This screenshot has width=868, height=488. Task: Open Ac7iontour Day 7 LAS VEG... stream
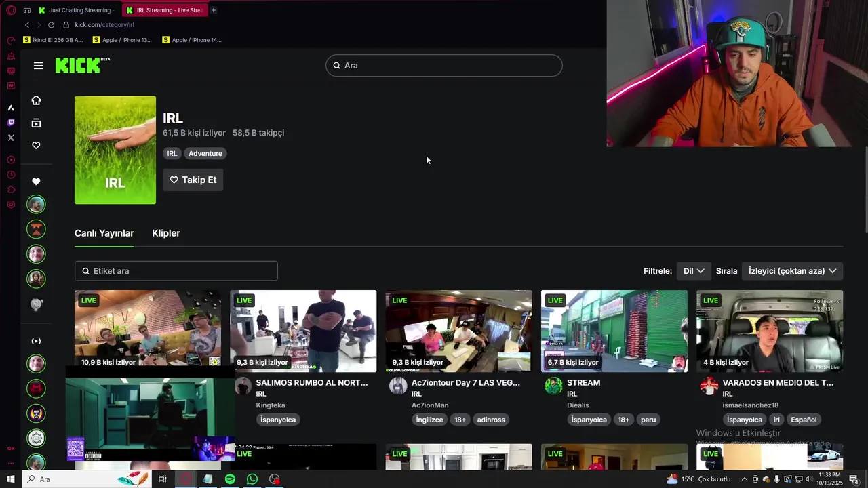click(x=466, y=382)
